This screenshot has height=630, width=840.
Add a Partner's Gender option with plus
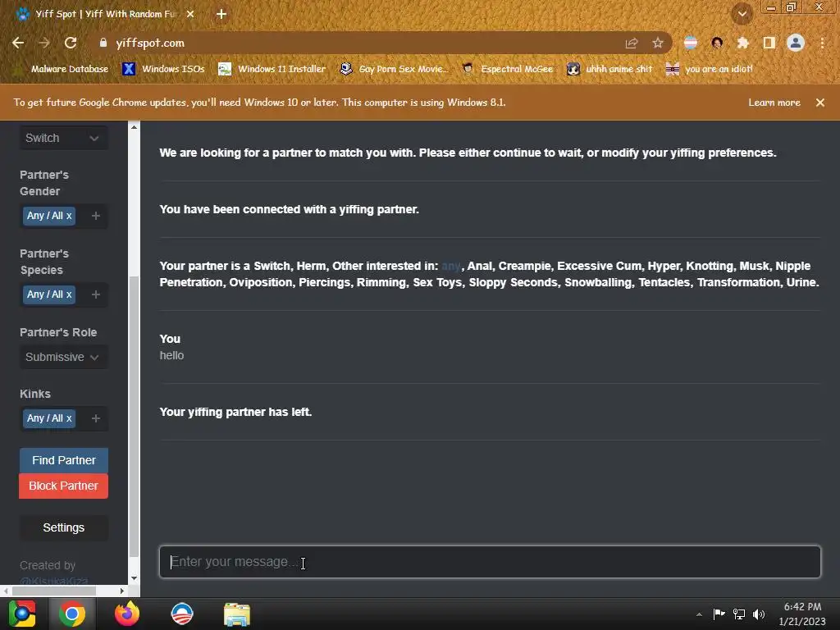click(x=96, y=216)
